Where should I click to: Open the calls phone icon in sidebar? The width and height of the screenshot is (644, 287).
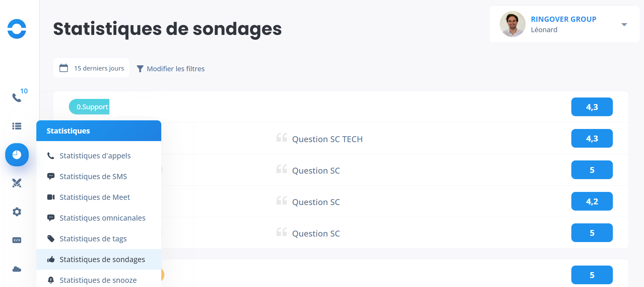tap(17, 98)
